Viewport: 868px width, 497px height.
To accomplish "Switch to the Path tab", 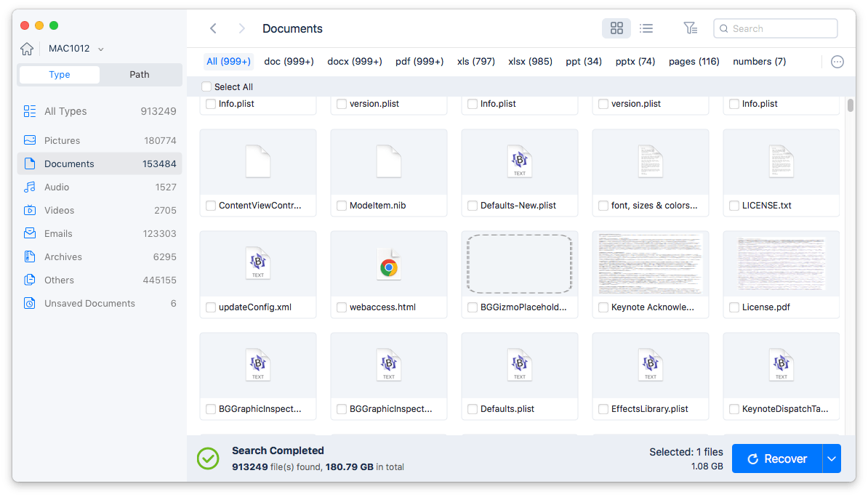I will [140, 74].
